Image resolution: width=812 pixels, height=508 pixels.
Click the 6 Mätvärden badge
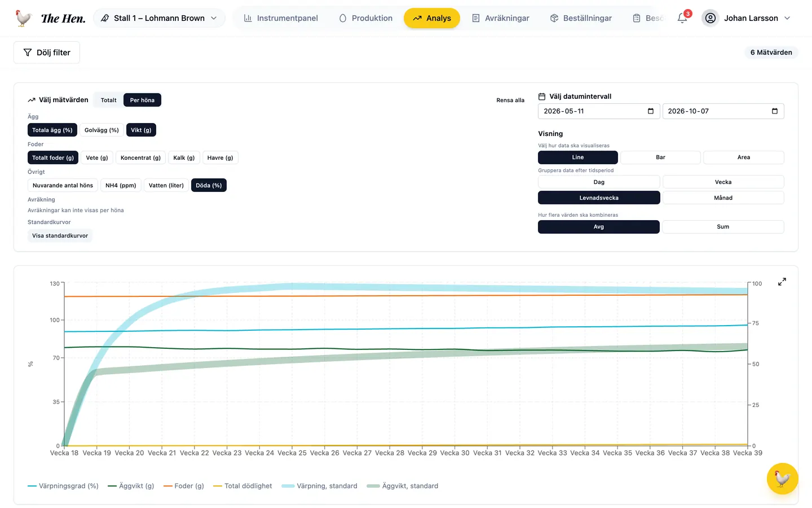pos(771,52)
